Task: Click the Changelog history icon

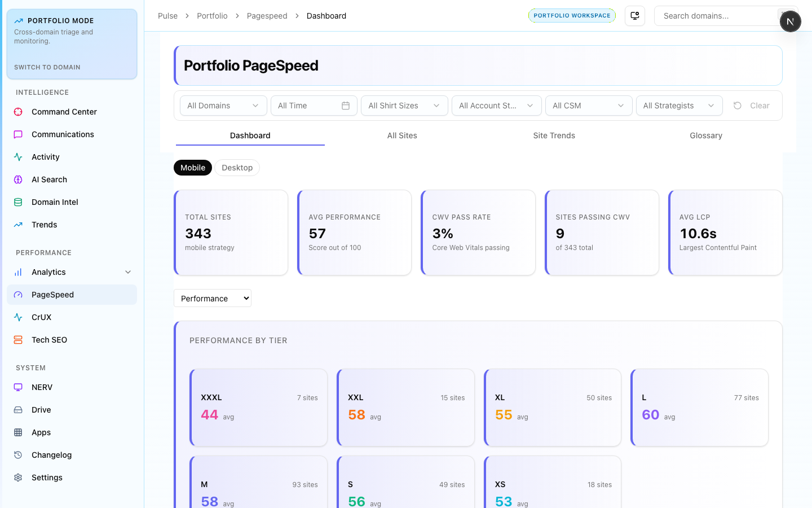Action: click(18, 455)
